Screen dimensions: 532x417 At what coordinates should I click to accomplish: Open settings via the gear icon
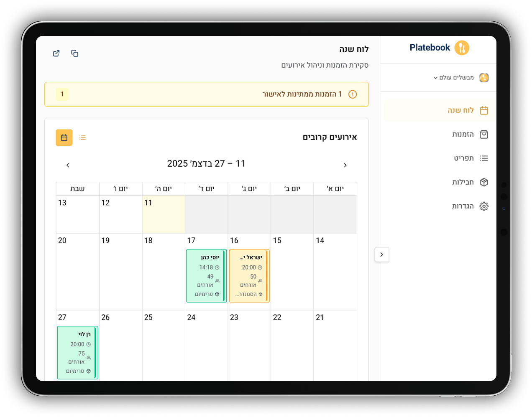click(484, 206)
